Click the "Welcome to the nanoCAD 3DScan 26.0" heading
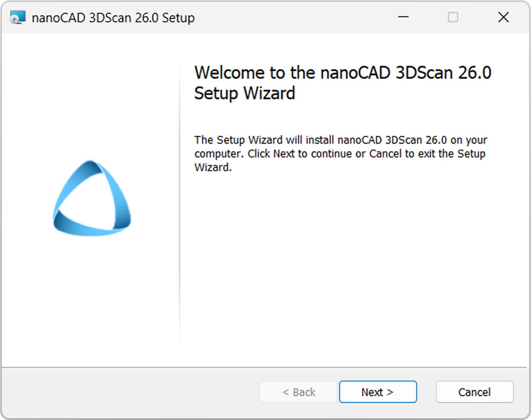Image resolution: width=531 pixels, height=420 pixels. coord(343,72)
